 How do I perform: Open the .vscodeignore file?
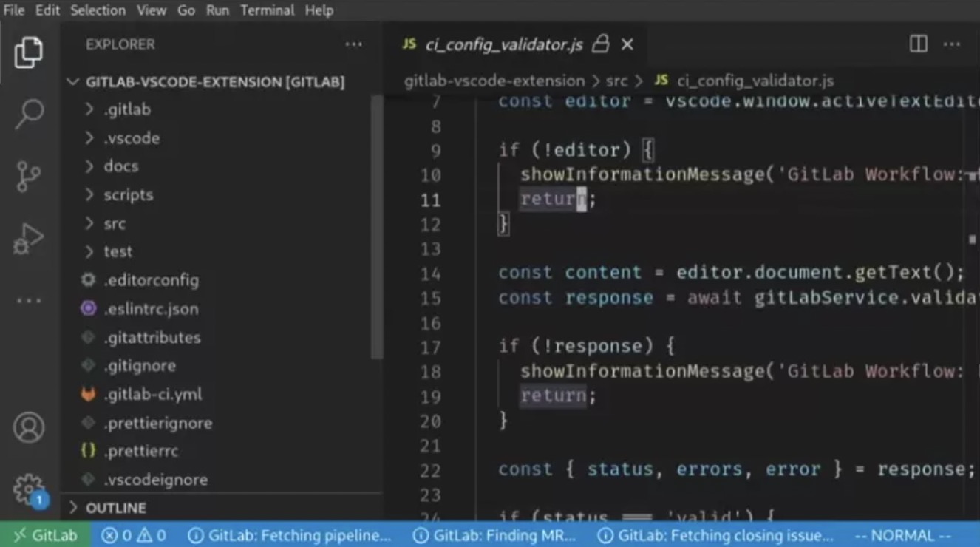[x=156, y=480]
